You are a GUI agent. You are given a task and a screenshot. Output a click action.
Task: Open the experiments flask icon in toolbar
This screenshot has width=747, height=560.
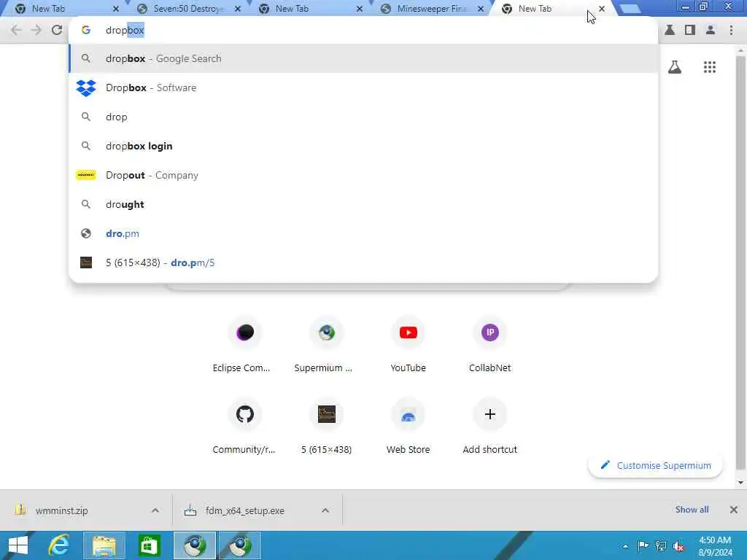670,30
